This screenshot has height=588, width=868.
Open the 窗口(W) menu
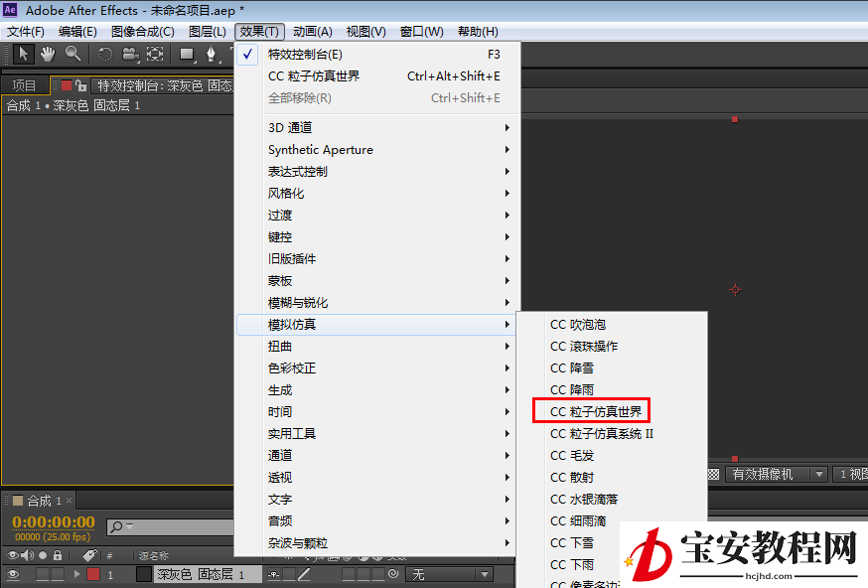click(422, 32)
